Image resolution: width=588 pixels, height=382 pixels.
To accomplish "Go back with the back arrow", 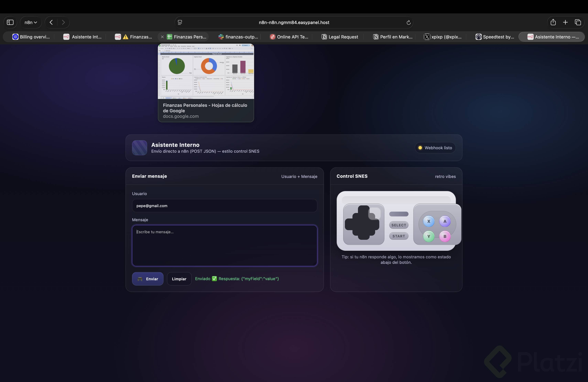I will click(51, 23).
